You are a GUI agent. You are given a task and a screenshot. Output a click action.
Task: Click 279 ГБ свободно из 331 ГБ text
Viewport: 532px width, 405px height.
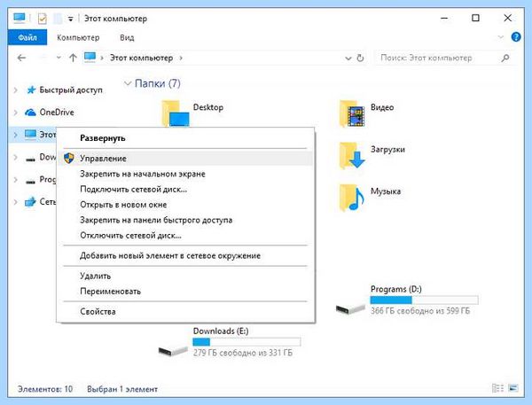[243, 353]
